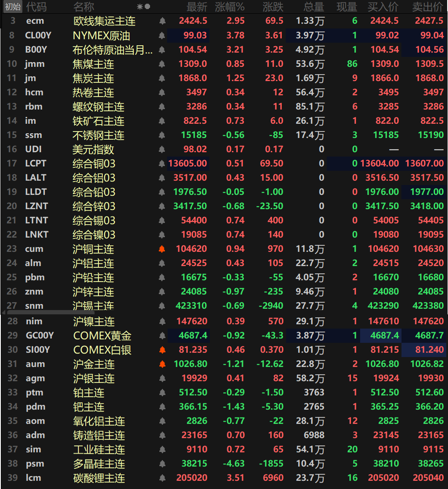Click the orange alert bell for 沪铜主连
The height and width of the screenshot is (489, 448).
pos(162,249)
